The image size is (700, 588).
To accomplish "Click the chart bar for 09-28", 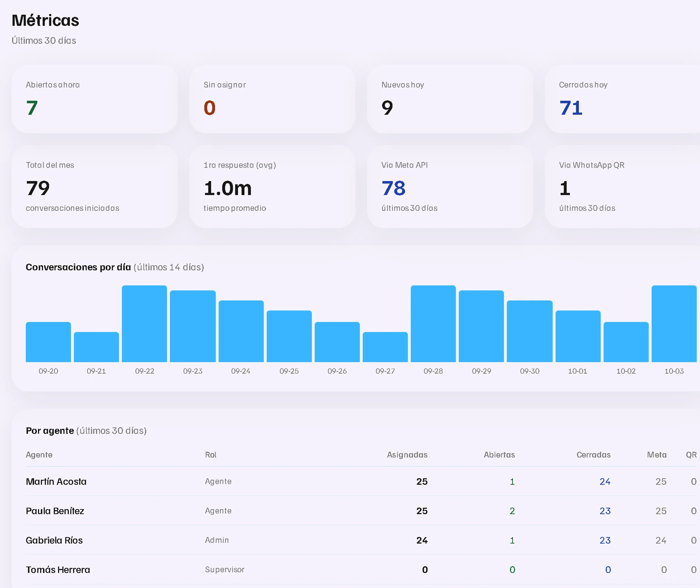I will coord(433,324).
